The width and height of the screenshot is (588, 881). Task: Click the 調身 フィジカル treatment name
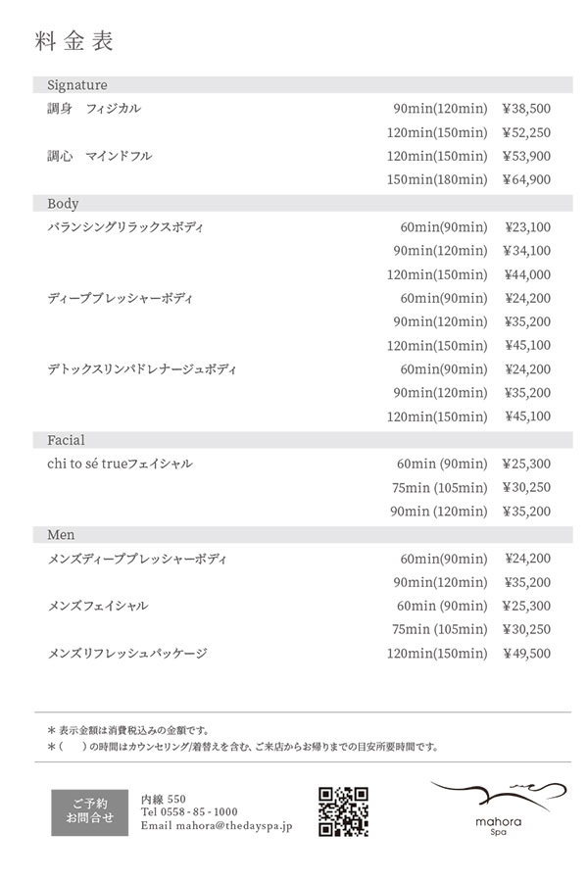tap(94, 109)
